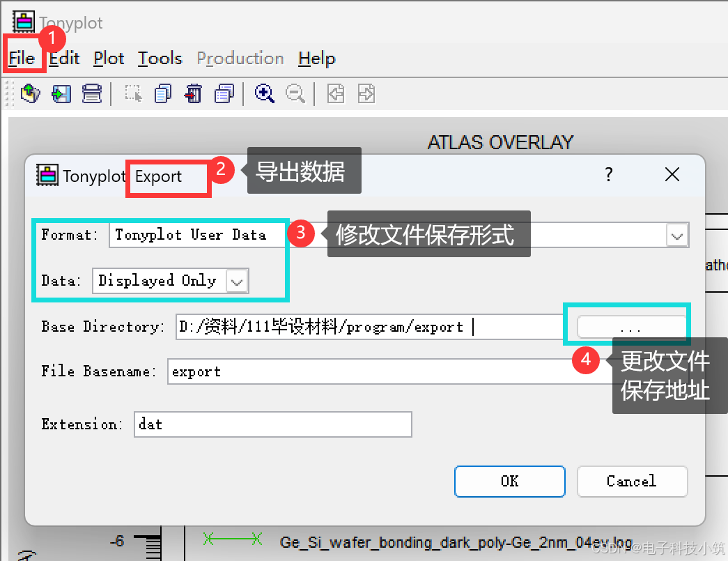Image resolution: width=728 pixels, height=561 pixels.
Task: Click the save/export toolbar icon with green arrow
Action: click(x=61, y=93)
